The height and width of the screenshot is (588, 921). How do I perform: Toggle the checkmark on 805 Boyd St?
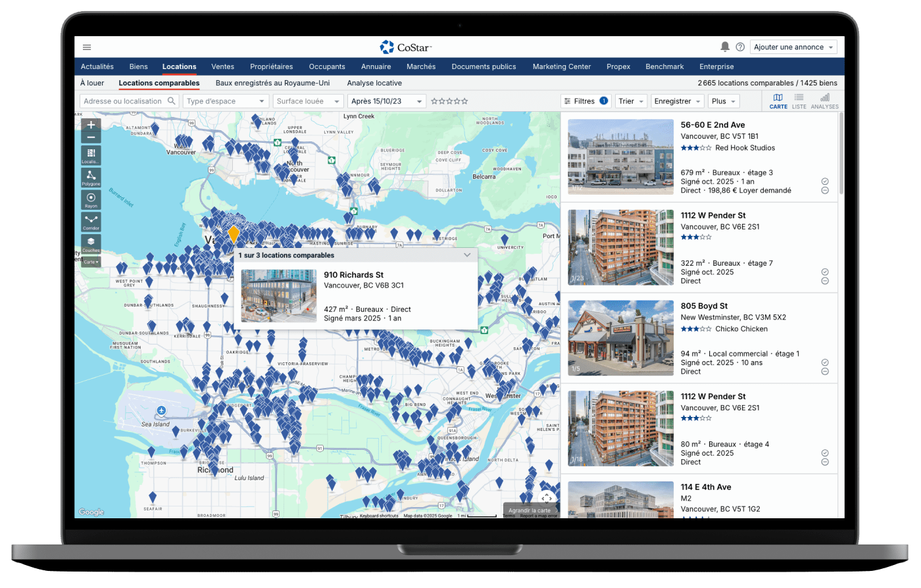coord(825,362)
